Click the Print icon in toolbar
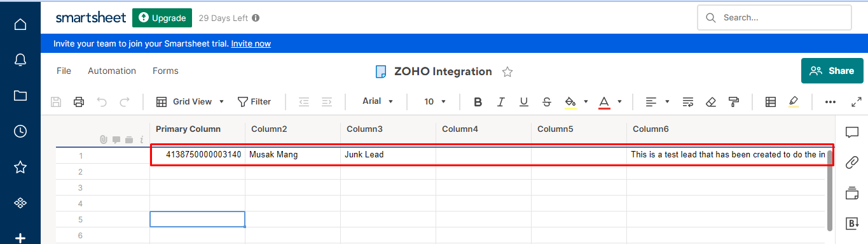 (x=79, y=101)
